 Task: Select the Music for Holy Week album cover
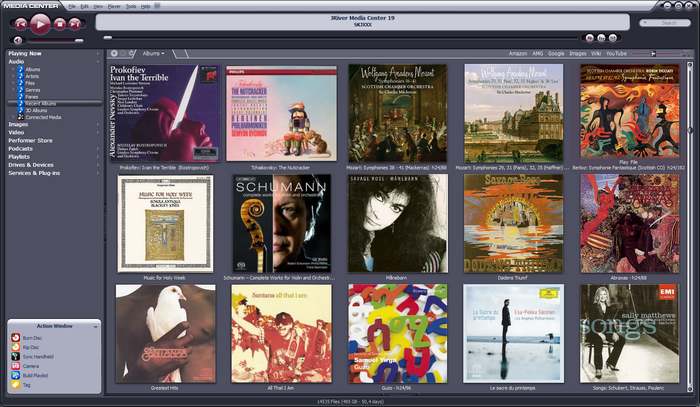[x=165, y=223]
